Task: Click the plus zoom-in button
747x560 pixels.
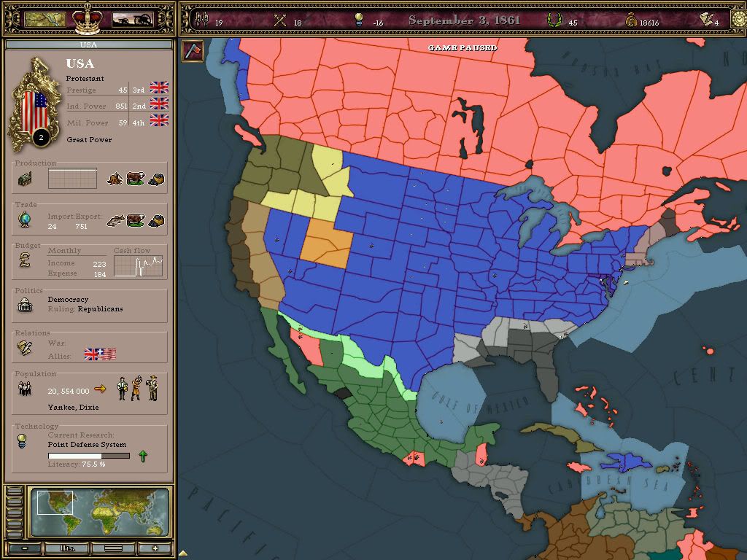Action: [x=155, y=548]
